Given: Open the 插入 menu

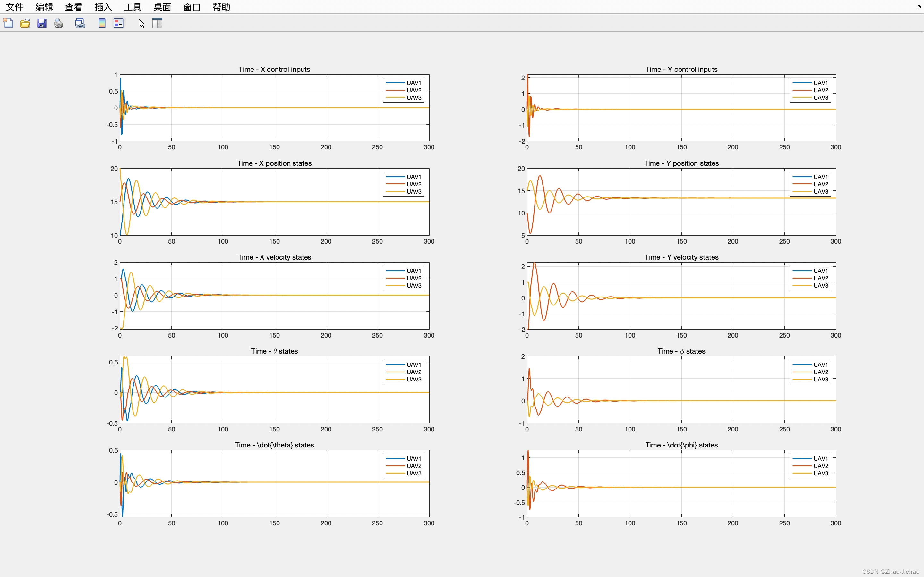Looking at the screenshot, I should point(103,7).
